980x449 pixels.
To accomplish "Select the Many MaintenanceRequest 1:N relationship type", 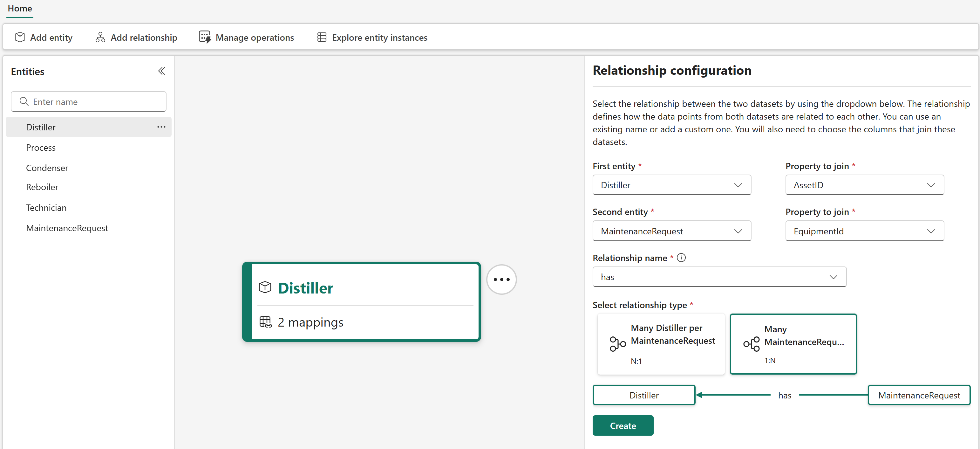I will [x=793, y=343].
